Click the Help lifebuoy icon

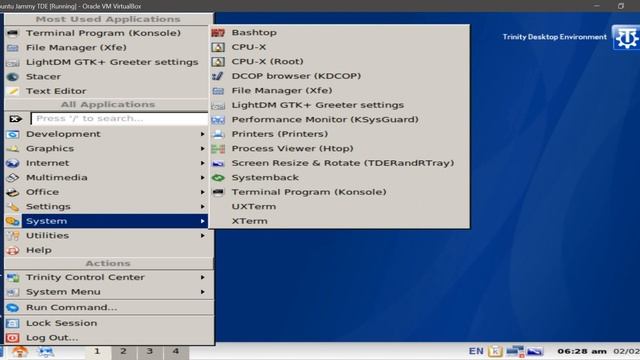(13, 250)
